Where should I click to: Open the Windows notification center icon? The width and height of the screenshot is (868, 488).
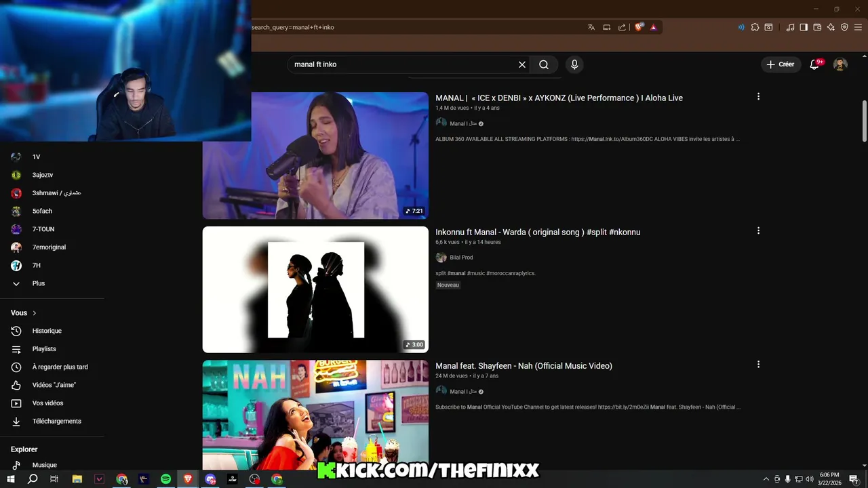point(854,479)
